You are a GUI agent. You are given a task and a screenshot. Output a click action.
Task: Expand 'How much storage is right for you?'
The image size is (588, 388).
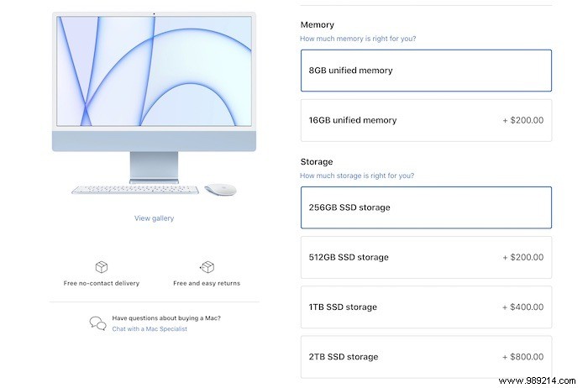[x=357, y=176]
